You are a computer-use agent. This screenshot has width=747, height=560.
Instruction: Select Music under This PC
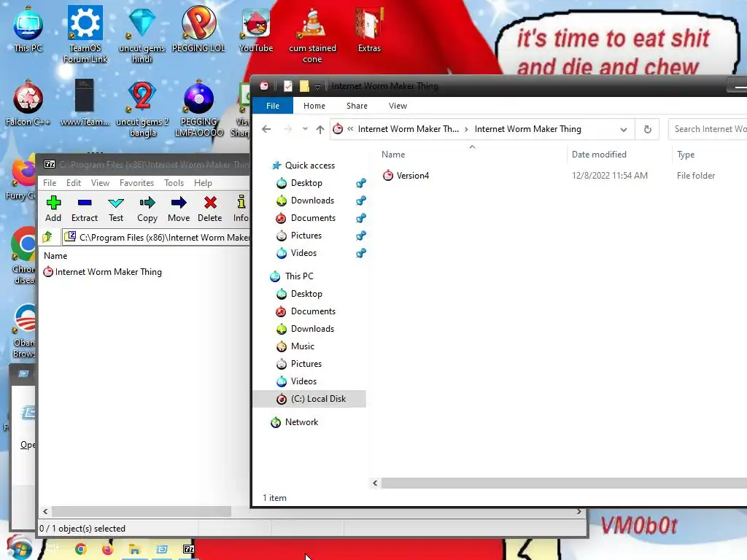point(303,346)
